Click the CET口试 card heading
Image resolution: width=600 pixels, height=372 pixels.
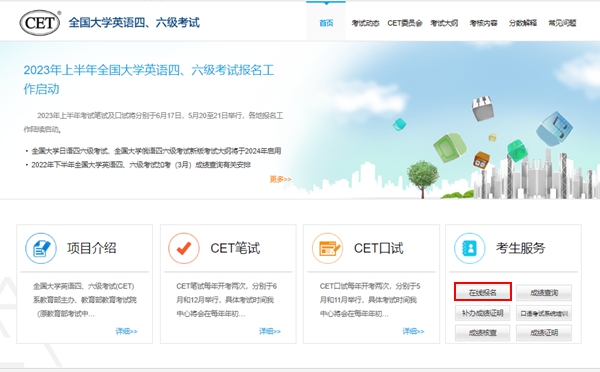point(378,248)
